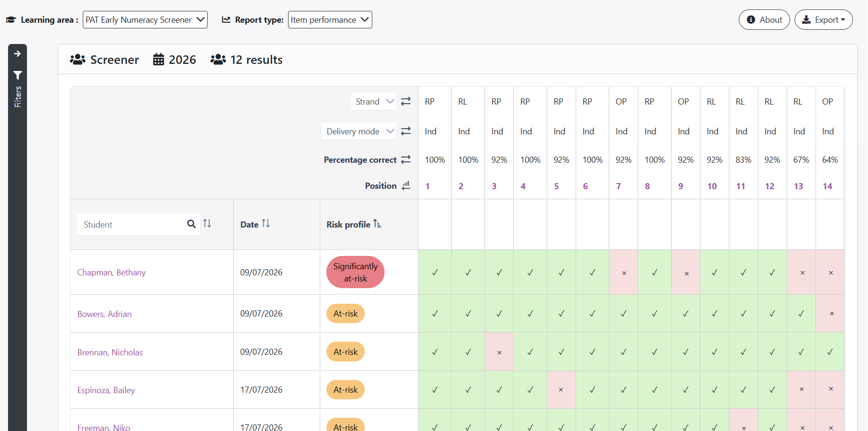Toggle the Percentage correct swap icon
This screenshot has height=431, width=868.
[x=406, y=159]
